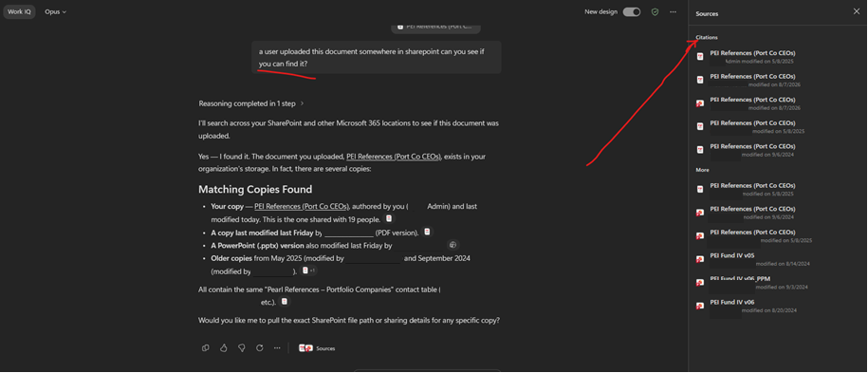The image size is (868, 373).
Task: Regenerate the response with the refresh icon
Action: click(x=259, y=348)
